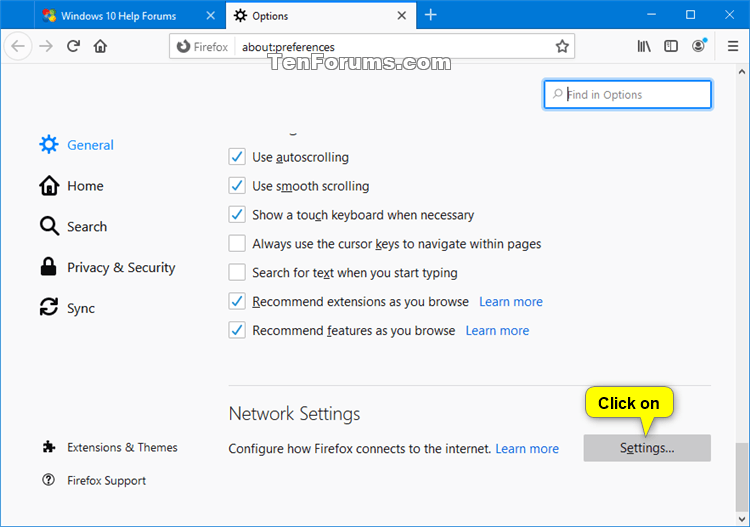
Task: Toggle Recommend features as you browse
Action: click(237, 330)
